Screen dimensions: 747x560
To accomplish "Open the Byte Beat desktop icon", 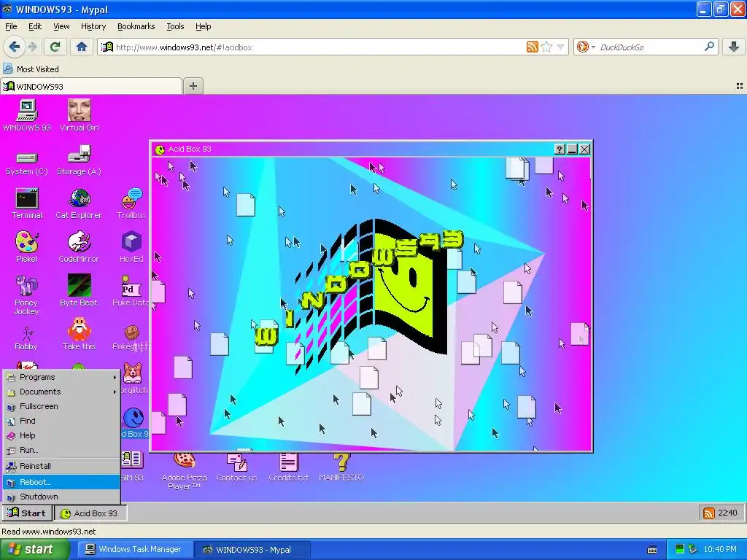I will click(79, 290).
